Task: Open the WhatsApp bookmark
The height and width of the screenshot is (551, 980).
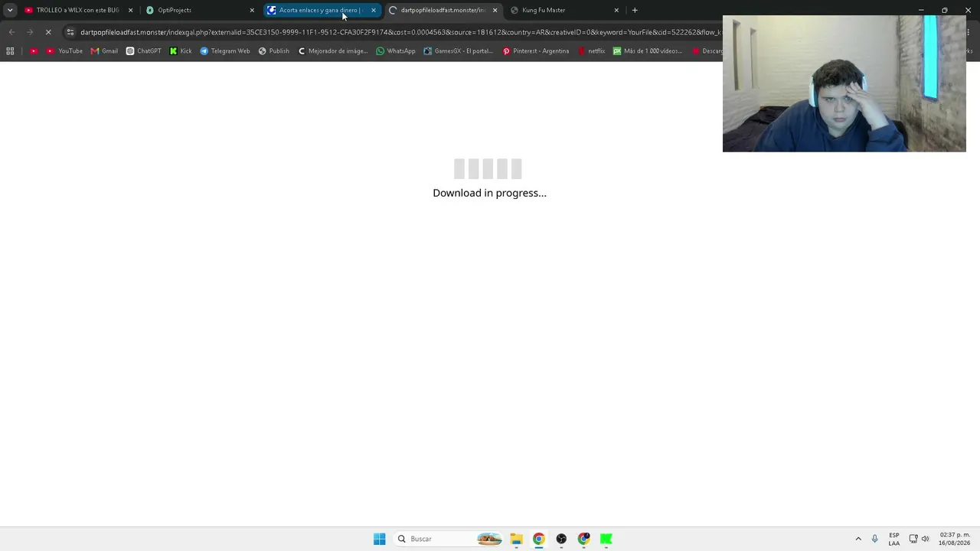Action: (396, 51)
